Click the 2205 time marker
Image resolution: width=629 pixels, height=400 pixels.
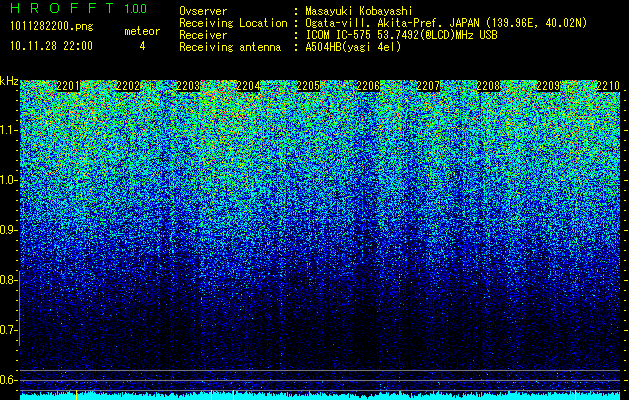308,86
